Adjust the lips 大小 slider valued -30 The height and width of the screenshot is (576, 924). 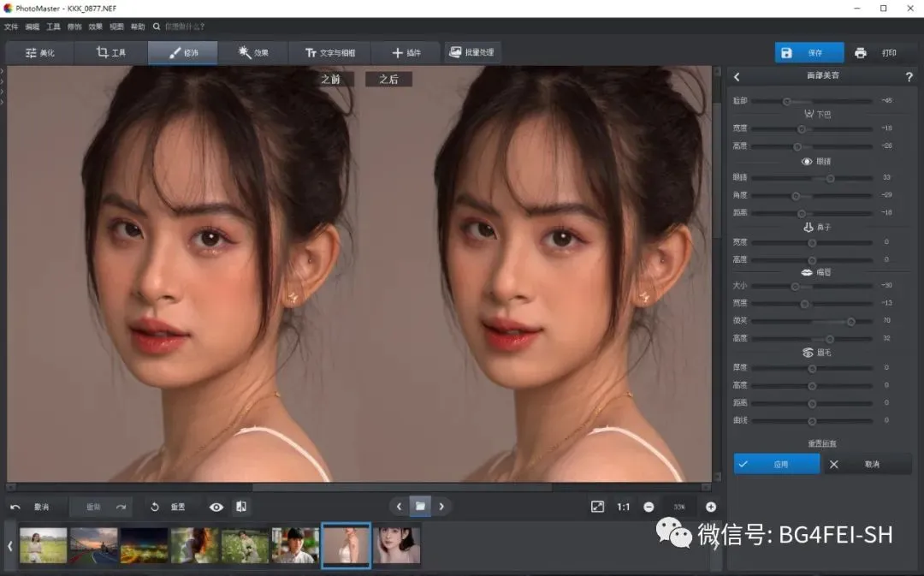[x=812, y=286]
